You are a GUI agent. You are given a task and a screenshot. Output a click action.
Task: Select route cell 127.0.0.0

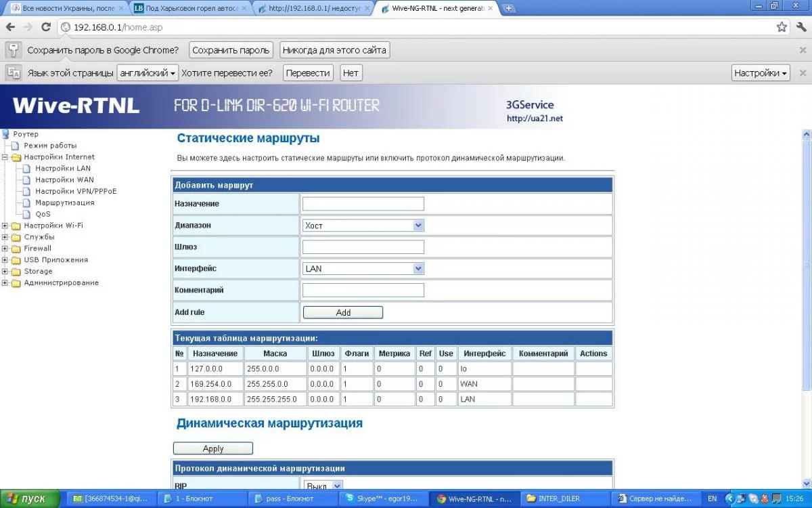(215, 369)
